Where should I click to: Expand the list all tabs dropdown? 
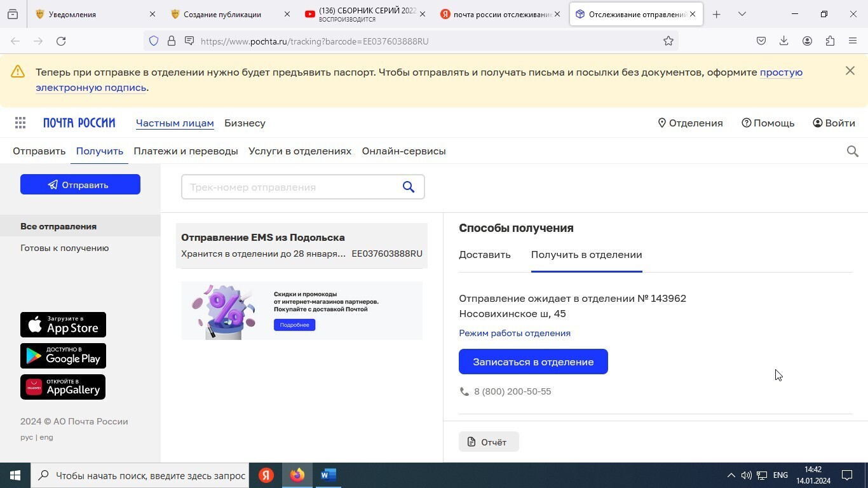pos(742,14)
